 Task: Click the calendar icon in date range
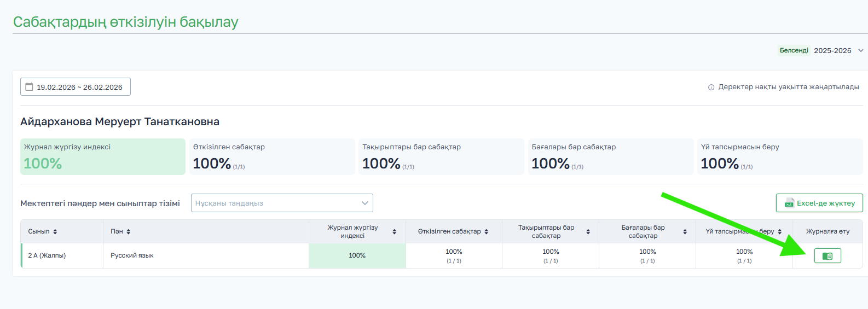(x=30, y=87)
